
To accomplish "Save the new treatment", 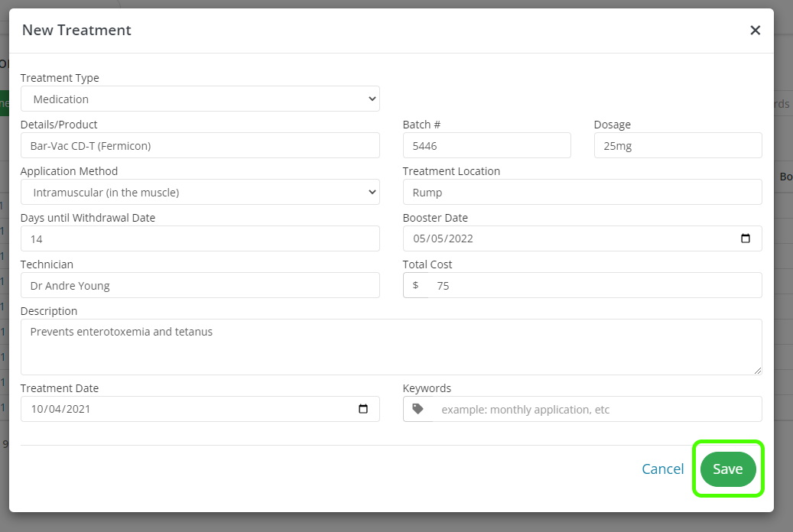I will 727,469.
